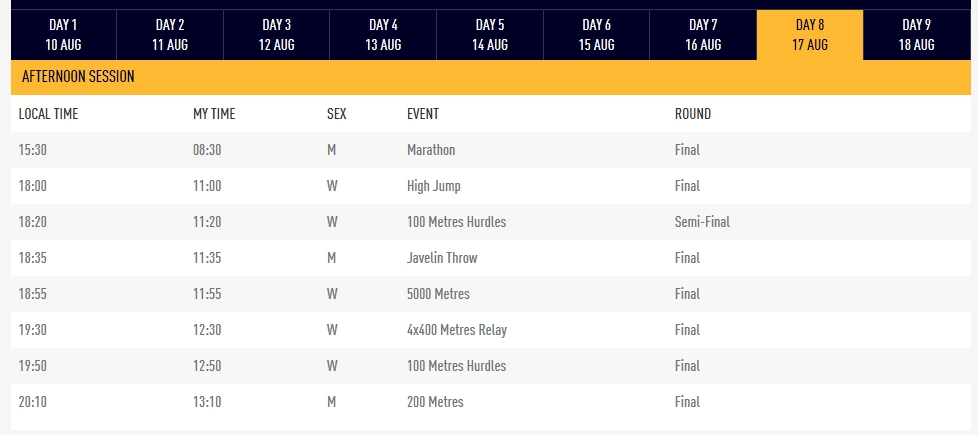Click the Afternoon Session header bar
The width and height of the screenshot is (978, 435).
pos(491,77)
